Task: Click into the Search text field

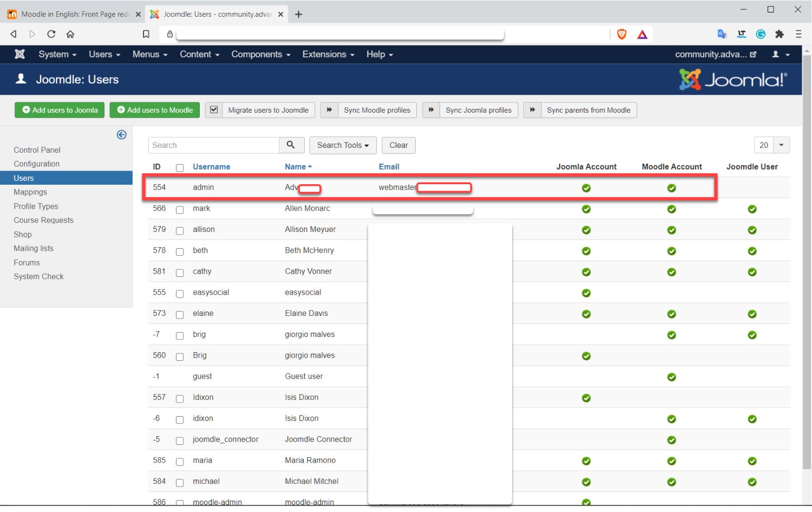Action: tap(214, 145)
